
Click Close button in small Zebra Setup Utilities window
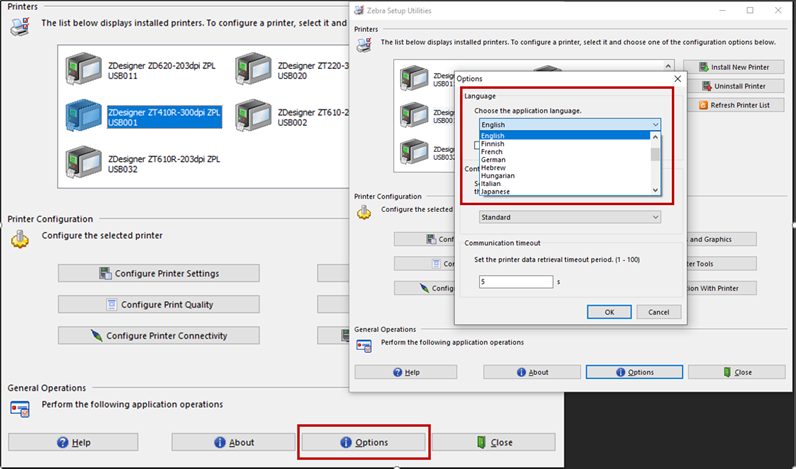(x=737, y=372)
